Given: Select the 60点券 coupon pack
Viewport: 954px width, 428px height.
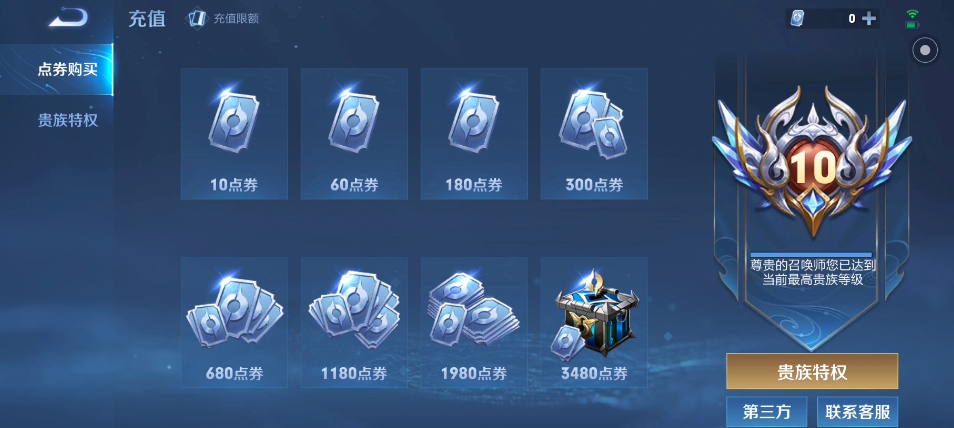Looking at the screenshot, I should [354, 134].
